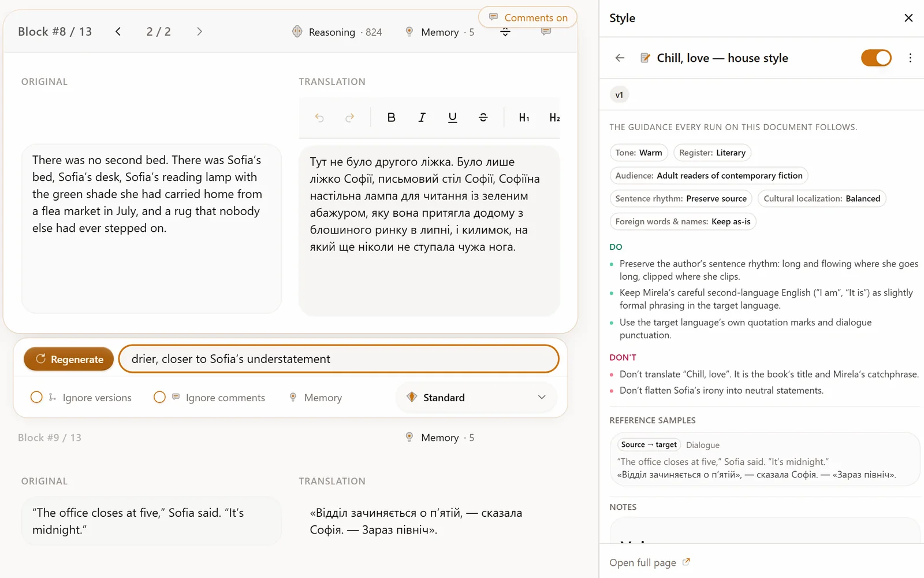The image size is (924, 578).
Task: Click the Redo arrow in translation toolbar
Action: [349, 118]
